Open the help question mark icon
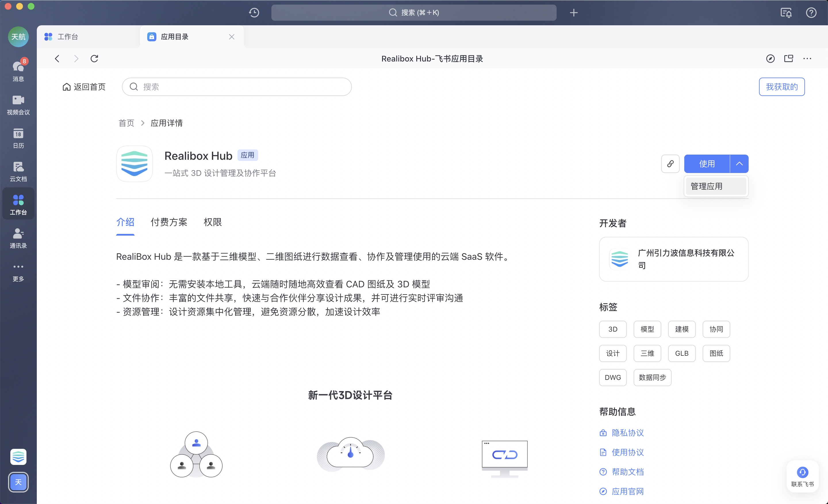The image size is (828, 504). [x=811, y=13]
